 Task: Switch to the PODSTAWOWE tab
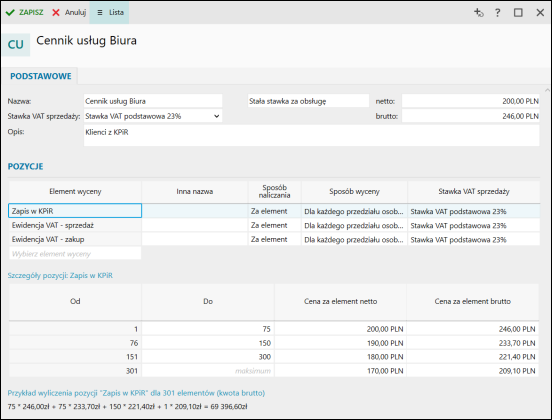point(40,76)
